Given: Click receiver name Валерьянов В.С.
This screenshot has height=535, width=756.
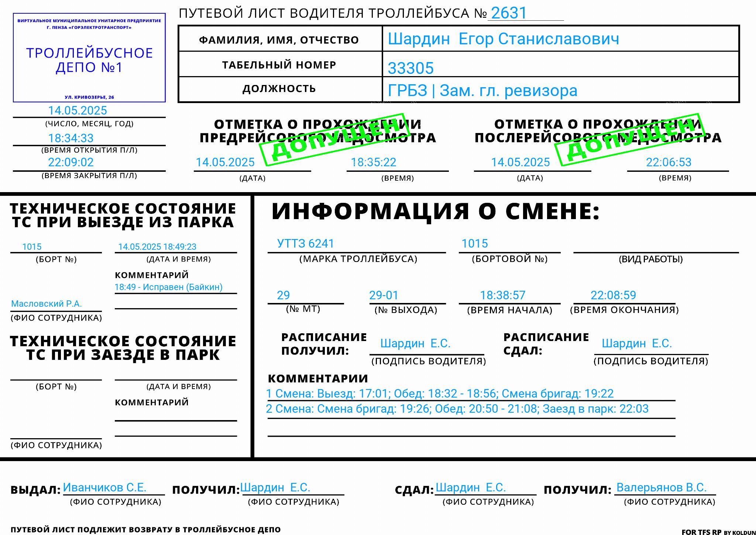Looking at the screenshot, I should click(661, 487).
